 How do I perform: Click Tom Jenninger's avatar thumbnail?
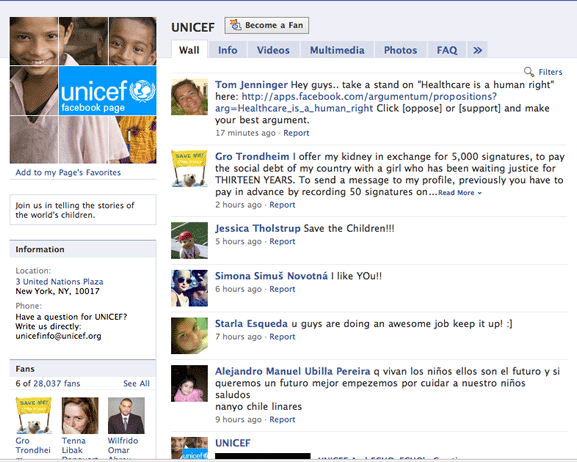point(189,97)
